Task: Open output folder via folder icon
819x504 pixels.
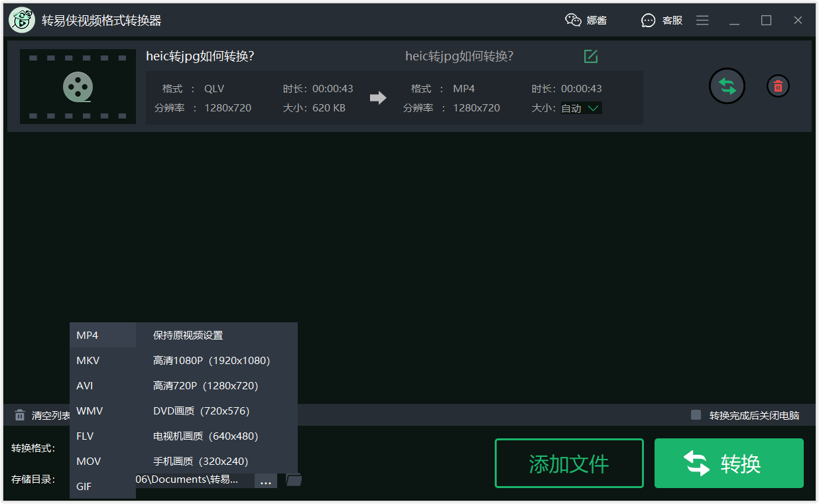Action: 294,479
